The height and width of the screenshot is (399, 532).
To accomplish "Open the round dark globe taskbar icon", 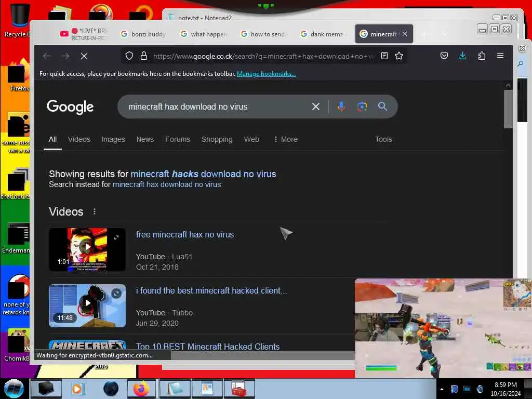I will point(111,389).
